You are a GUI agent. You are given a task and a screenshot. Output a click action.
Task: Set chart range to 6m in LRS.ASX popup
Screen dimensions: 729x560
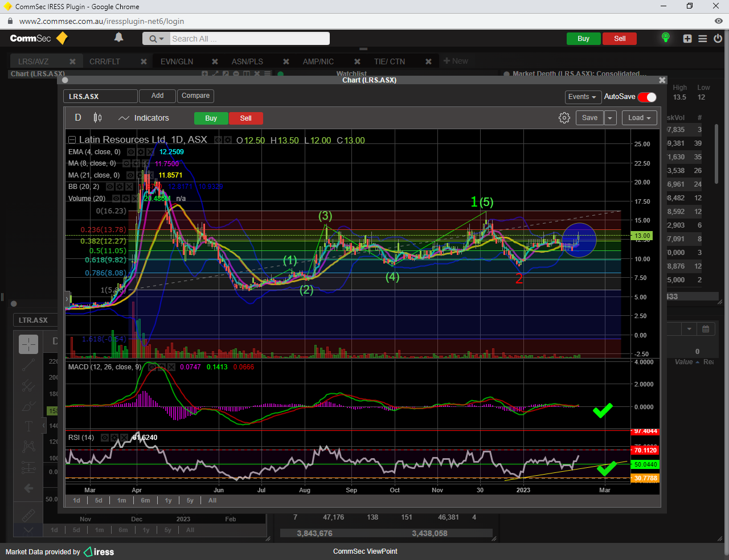click(x=145, y=501)
